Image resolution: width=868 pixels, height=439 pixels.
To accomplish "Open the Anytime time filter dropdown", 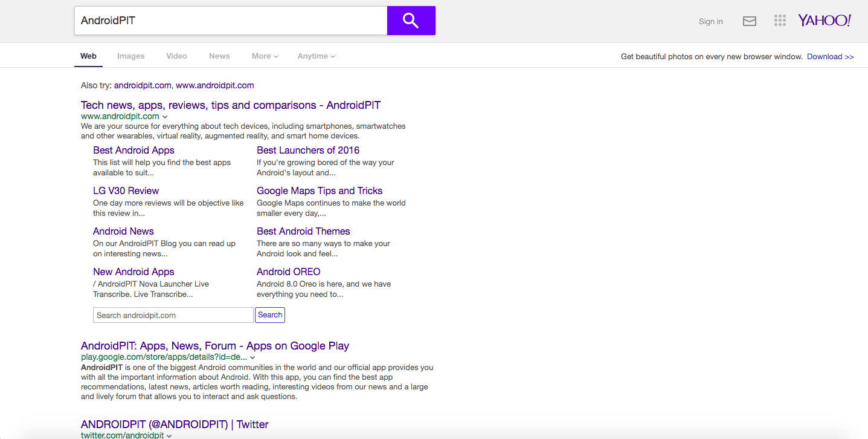I will point(316,56).
